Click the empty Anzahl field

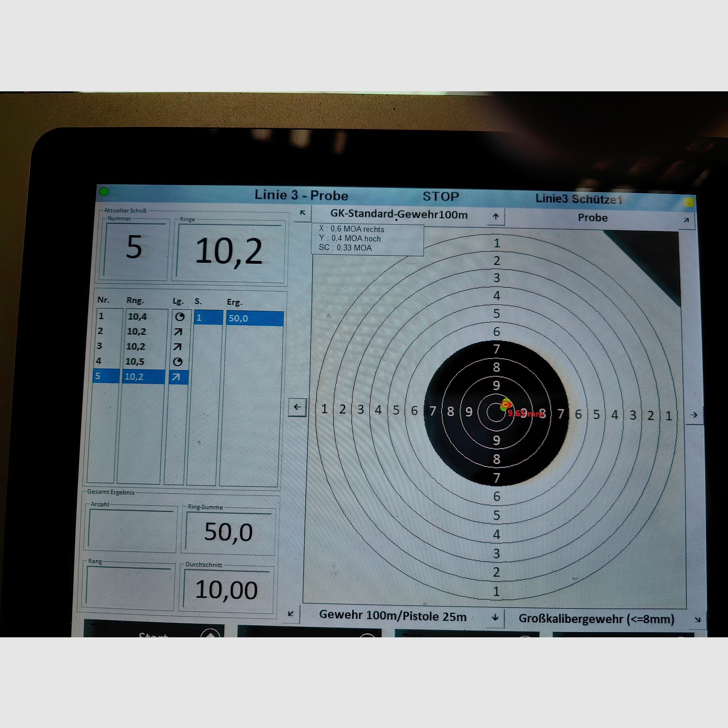tap(131, 529)
